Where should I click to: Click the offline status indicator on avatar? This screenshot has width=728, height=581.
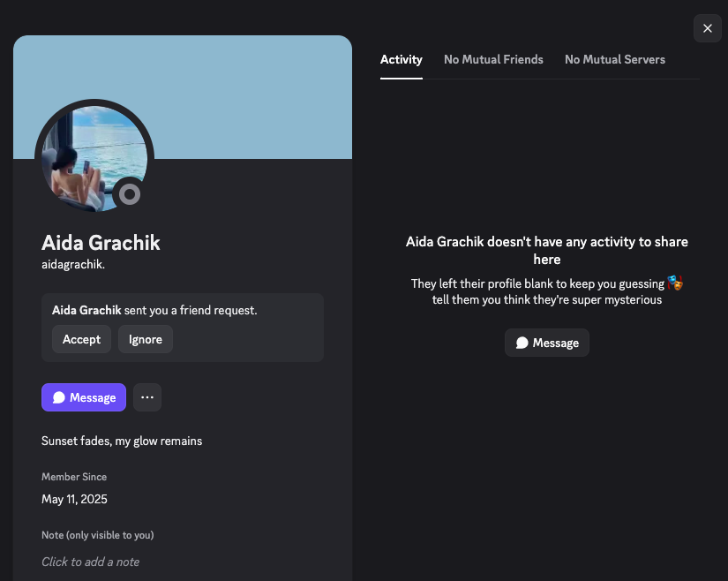(x=130, y=194)
